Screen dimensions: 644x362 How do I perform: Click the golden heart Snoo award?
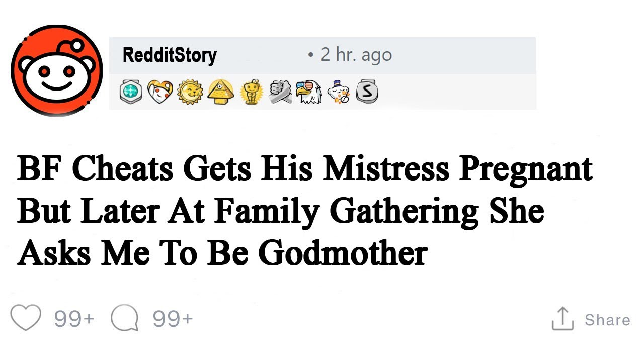pyautogui.click(x=160, y=92)
